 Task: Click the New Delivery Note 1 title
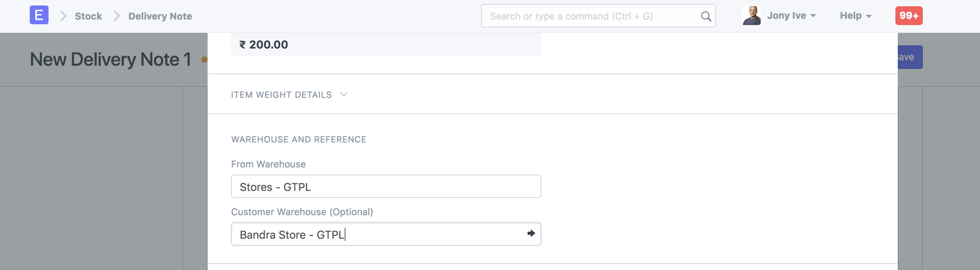coord(110,59)
